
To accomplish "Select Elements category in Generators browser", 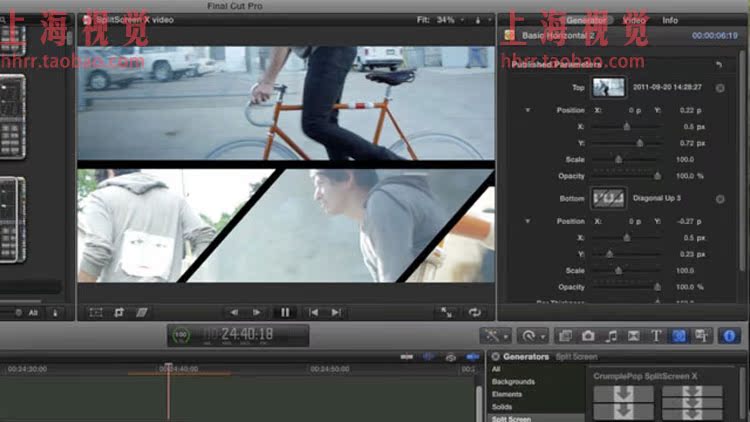I will pyautogui.click(x=507, y=394).
